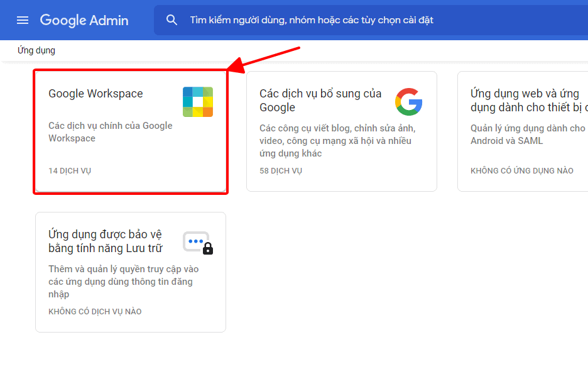Click the Ứng dụng breadcrumb
588x386 pixels.
point(36,50)
